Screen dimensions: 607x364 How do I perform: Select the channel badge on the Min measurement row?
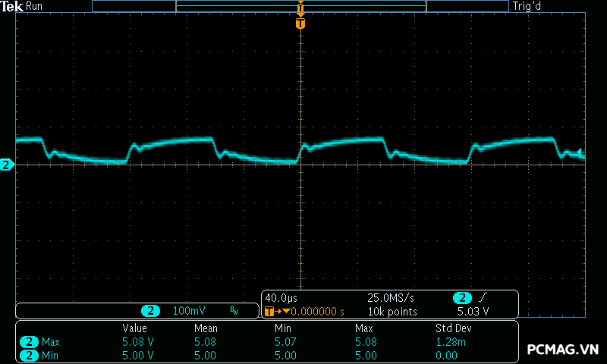[29, 355]
